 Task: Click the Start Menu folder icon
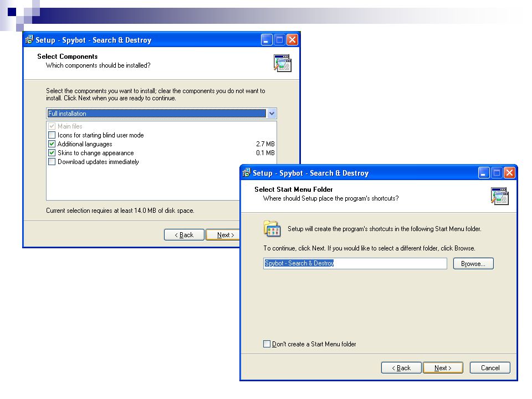[272, 228]
